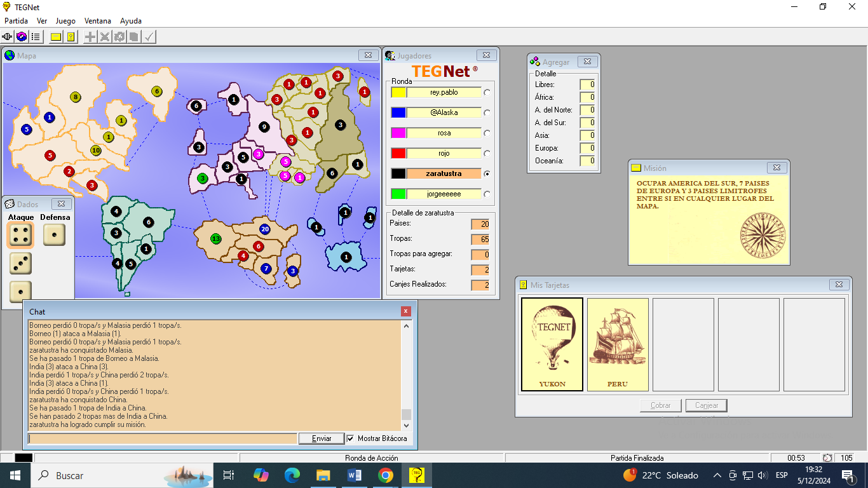Select the YUKON card thumbnail
This screenshot has height=488, width=868.
(x=552, y=344)
